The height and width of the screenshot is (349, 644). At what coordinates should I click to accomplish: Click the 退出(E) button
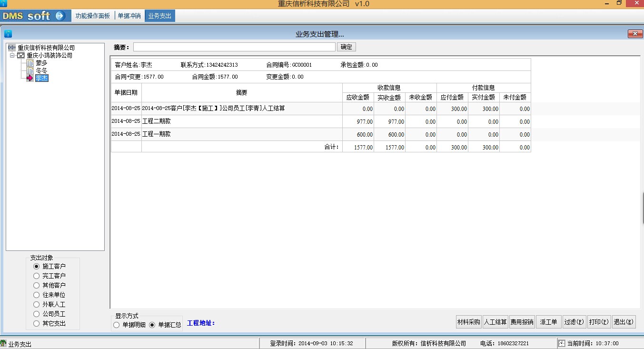(624, 322)
